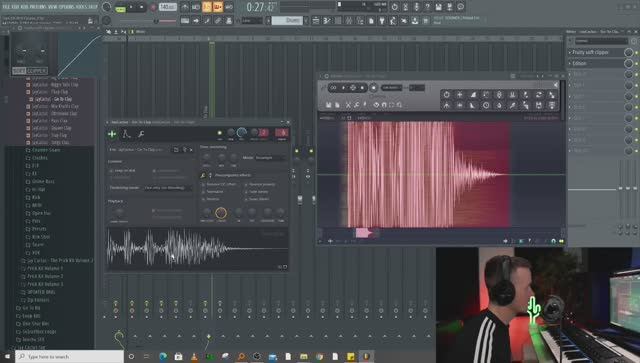
Task: Toggle Fade stereo checkbox
Action: tap(246, 192)
